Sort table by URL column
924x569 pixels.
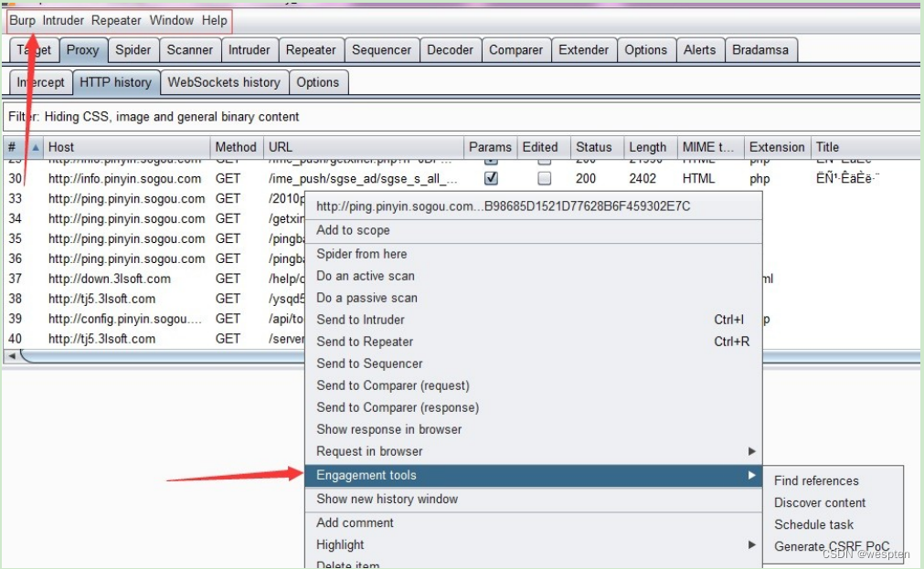363,147
